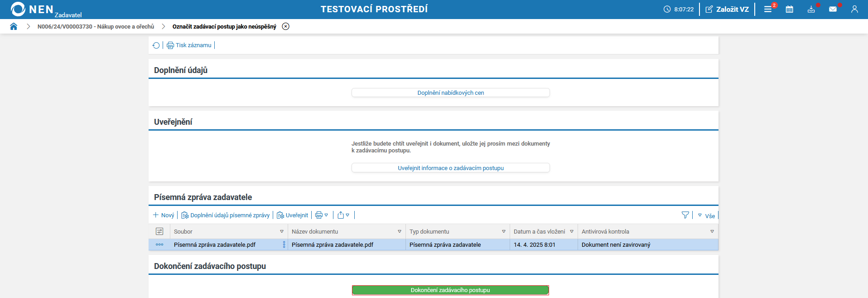
Task: Click the green 'Dokončení zadávacího postupu' button
Action: [450, 290]
